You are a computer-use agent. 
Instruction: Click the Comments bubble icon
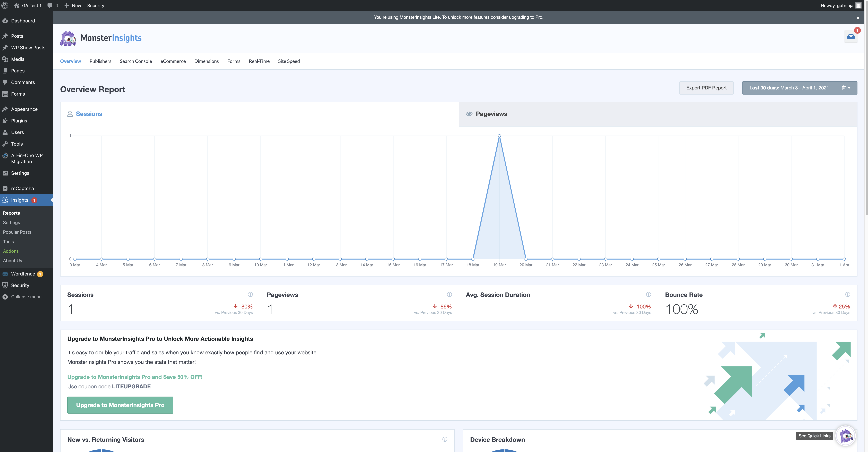(5, 82)
